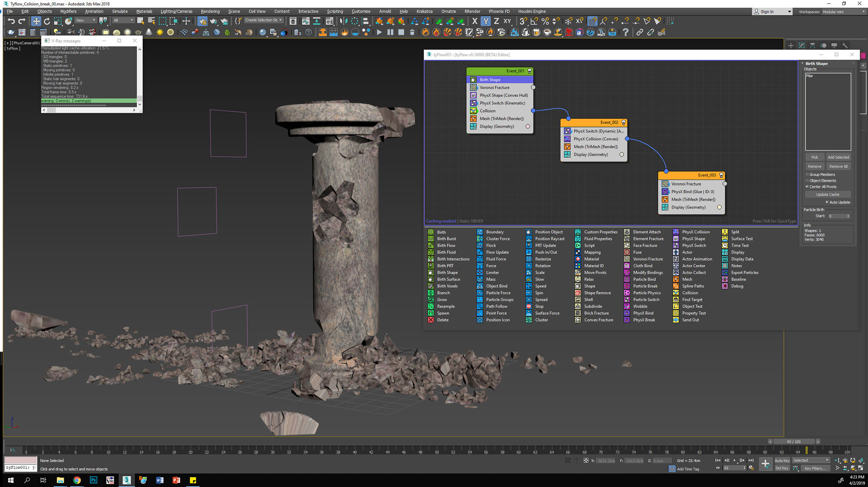Click the Send Out operator in depot
The width and height of the screenshot is (868, 487).
(x=690, y=320)
